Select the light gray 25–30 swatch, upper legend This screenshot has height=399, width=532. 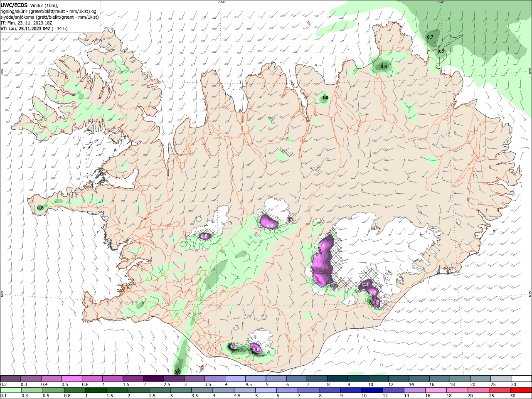501,379
